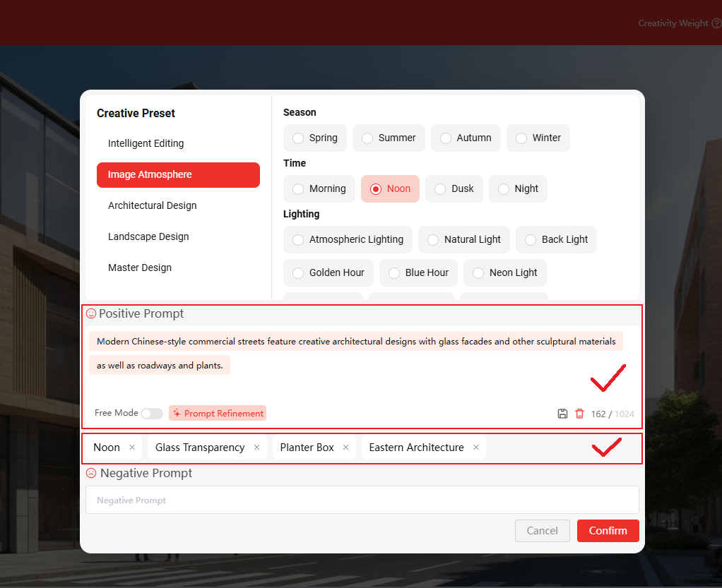722x588 pixels.
Task: Select the Dusk time option
Action: [x=440, y=189]
